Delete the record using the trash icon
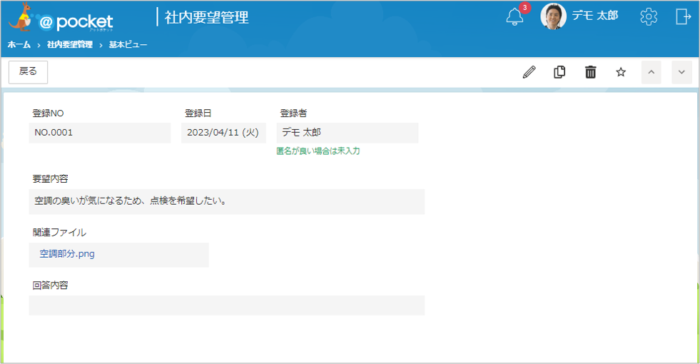Image resolution: width=700 pixels, height=364 pixels. tap(591, 72)
